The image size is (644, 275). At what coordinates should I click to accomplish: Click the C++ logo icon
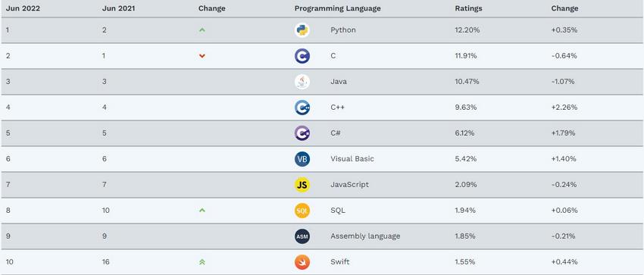pos(302,108)
